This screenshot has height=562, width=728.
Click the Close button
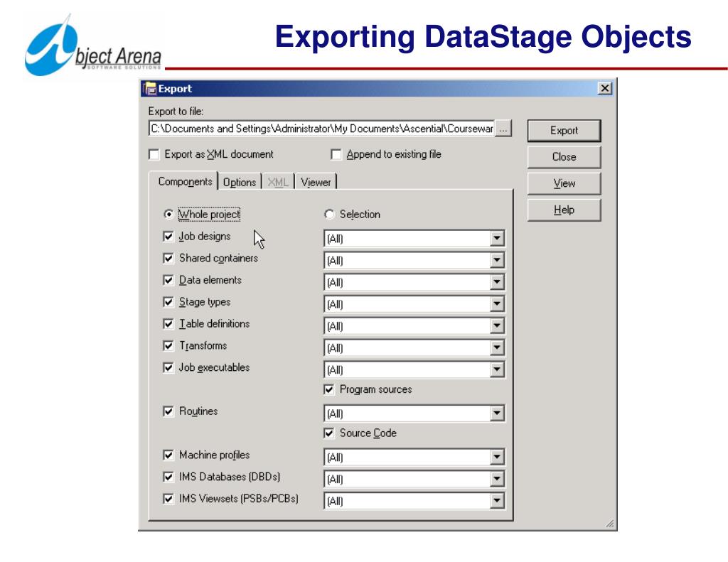coord(564,157)
